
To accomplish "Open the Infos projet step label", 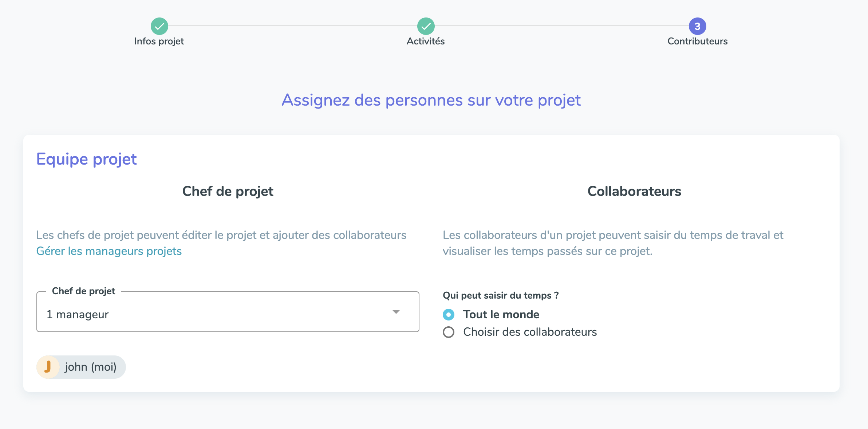I will (x=159, y=41).
